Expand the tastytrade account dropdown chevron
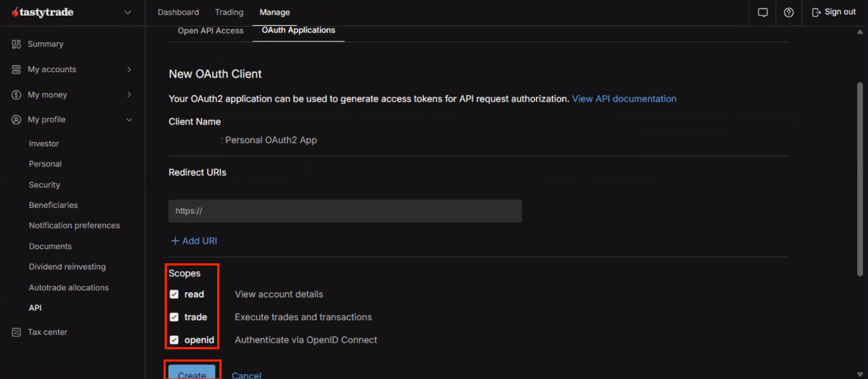Viewport: 868px width, 379px height. click(x=127, y=13)
